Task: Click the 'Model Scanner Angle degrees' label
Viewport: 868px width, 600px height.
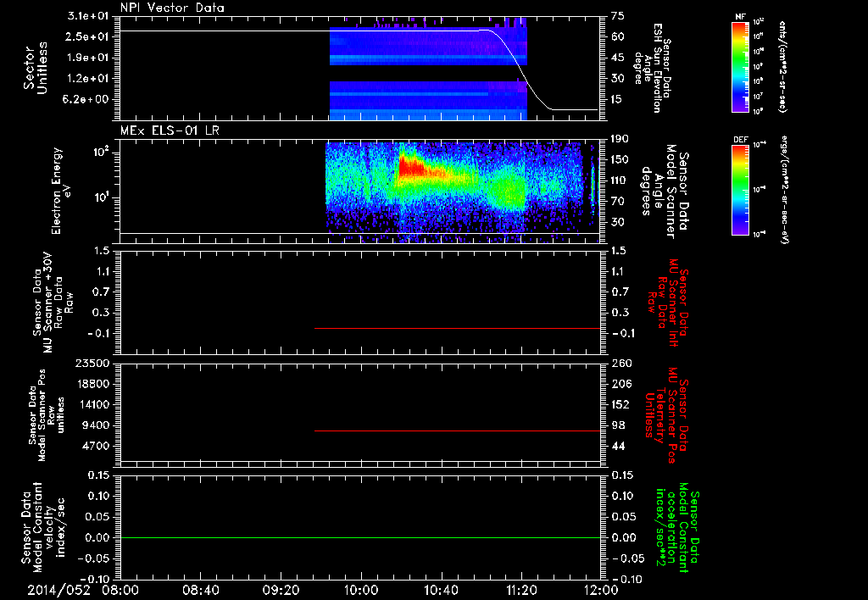Action: tap(665, 192)
